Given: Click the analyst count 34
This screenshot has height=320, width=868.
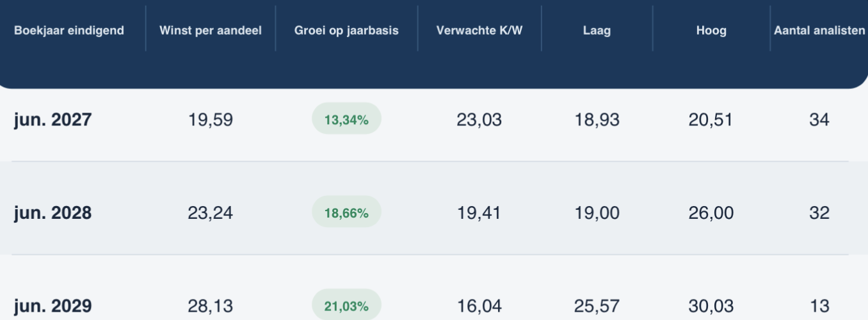Looking at the screenshot, I should [x=819, y=120].
